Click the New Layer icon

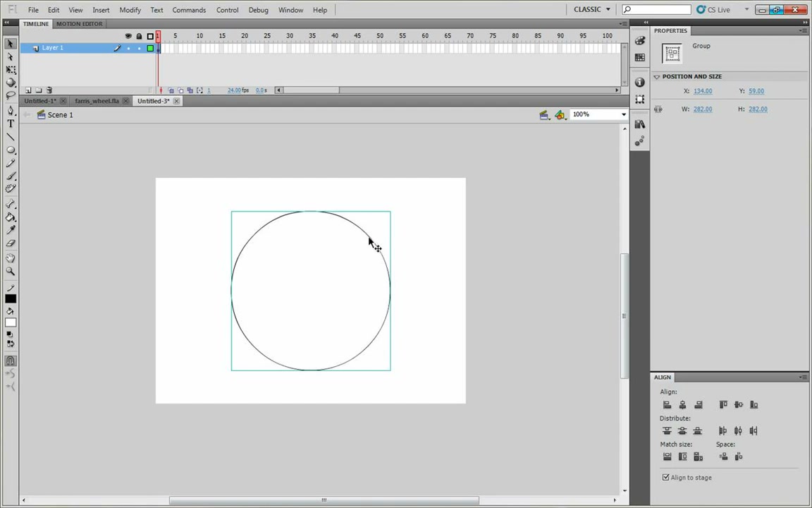tap(28, 90)
